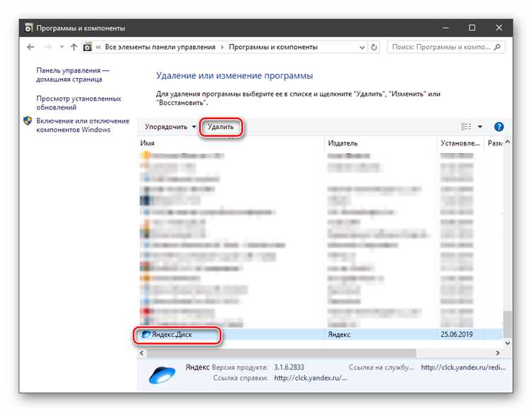Click the Control Panel icon in address bar
Viewport: 532px width, 412px height.
[x=87, y=47]
